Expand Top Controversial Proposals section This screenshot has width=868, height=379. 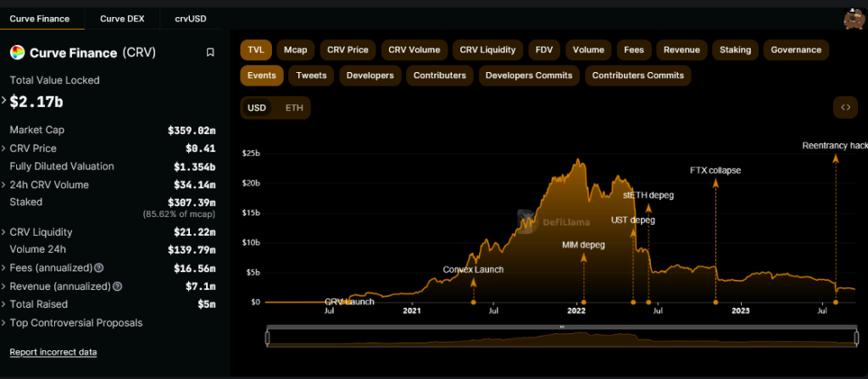[x=4, y=323]
